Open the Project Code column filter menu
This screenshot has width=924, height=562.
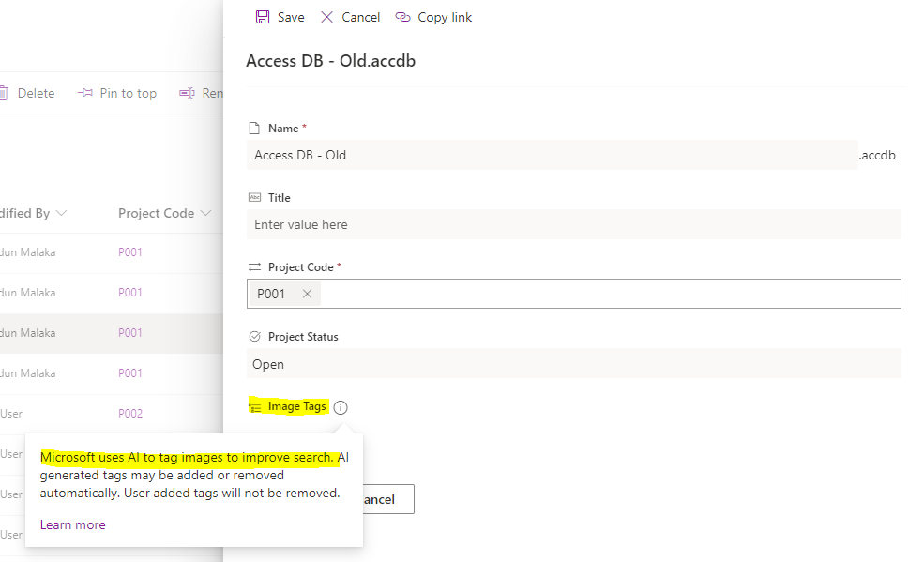[204, 213]
